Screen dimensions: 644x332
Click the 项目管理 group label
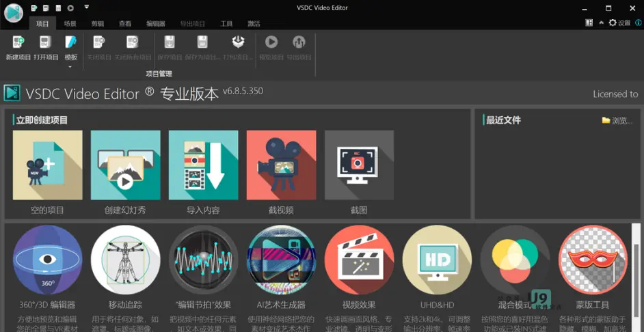pos(159,74)
